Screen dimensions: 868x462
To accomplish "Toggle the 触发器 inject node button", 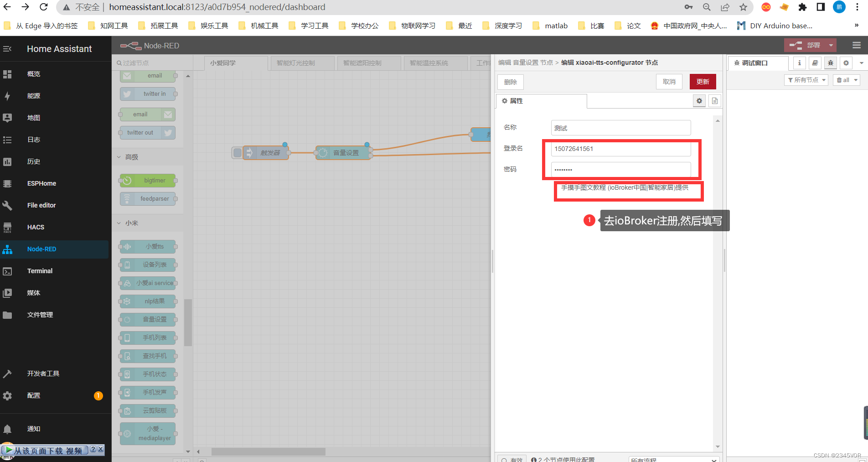I will (x=238, y=153).
